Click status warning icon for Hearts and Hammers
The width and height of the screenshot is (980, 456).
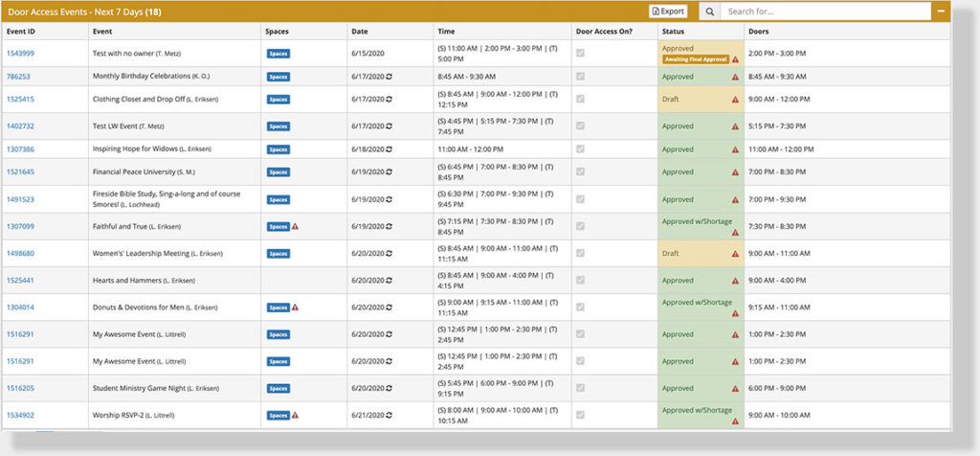[x=736, y=281]
